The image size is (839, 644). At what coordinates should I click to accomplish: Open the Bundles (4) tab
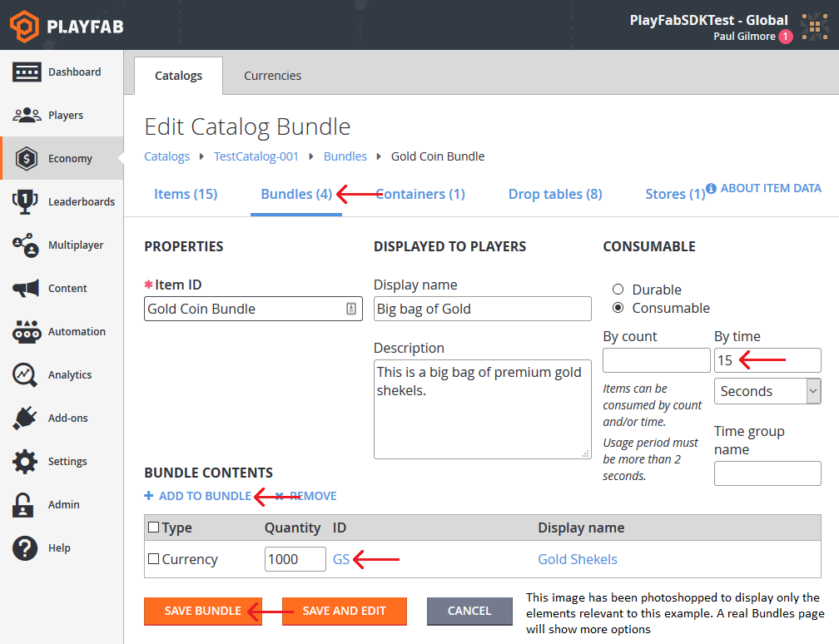pyautogui.click(x=296, y=194)
